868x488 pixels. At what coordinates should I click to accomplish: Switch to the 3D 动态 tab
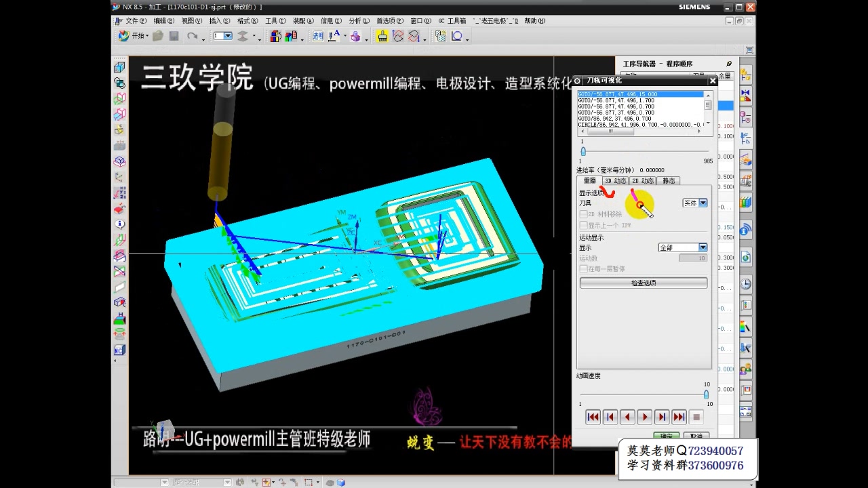[616, 181]
